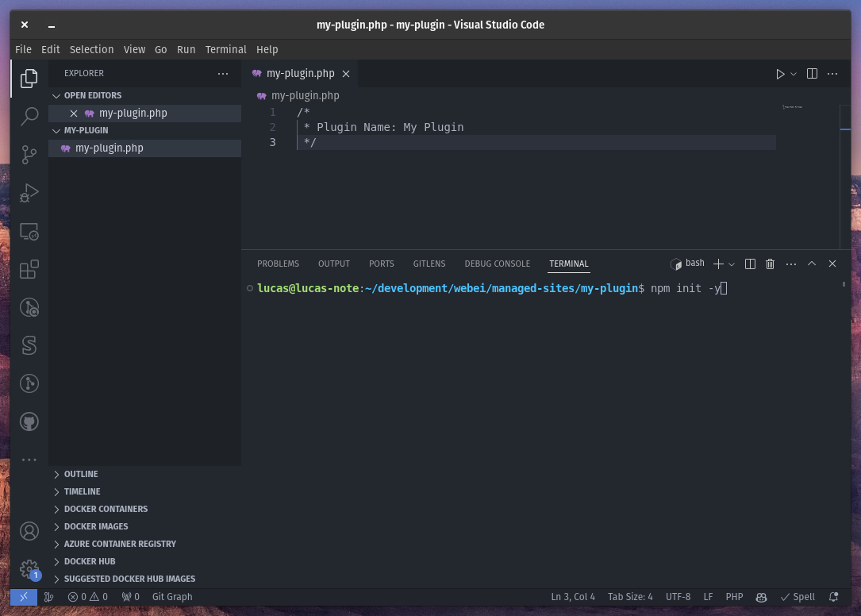This screenshot has height=616, width=861.
Task: Expand the Azure Container Registry section
Action: (145, 544)
